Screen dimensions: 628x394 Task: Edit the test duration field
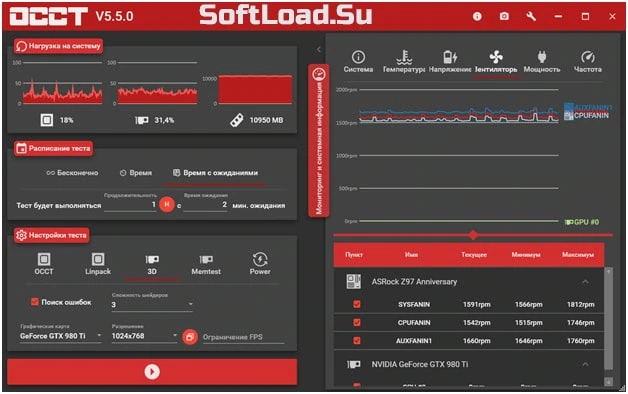130,205
